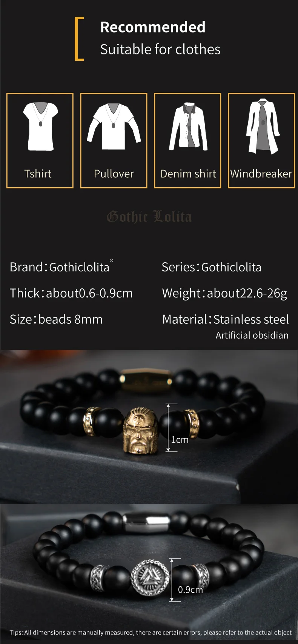
Task: Click the Windbreaker label text
Action: (261, 174)
